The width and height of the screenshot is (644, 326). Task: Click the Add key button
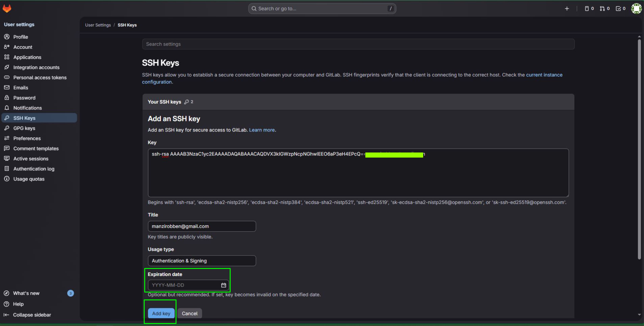tap(161, 313)
